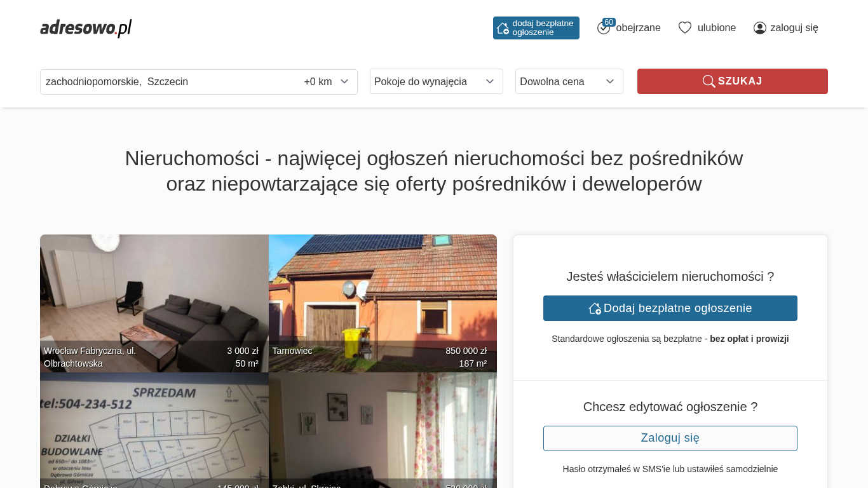The image size is (868, 488).
Task: Click the user profile icon beside zaloguj się
Action: click(760, 28)
